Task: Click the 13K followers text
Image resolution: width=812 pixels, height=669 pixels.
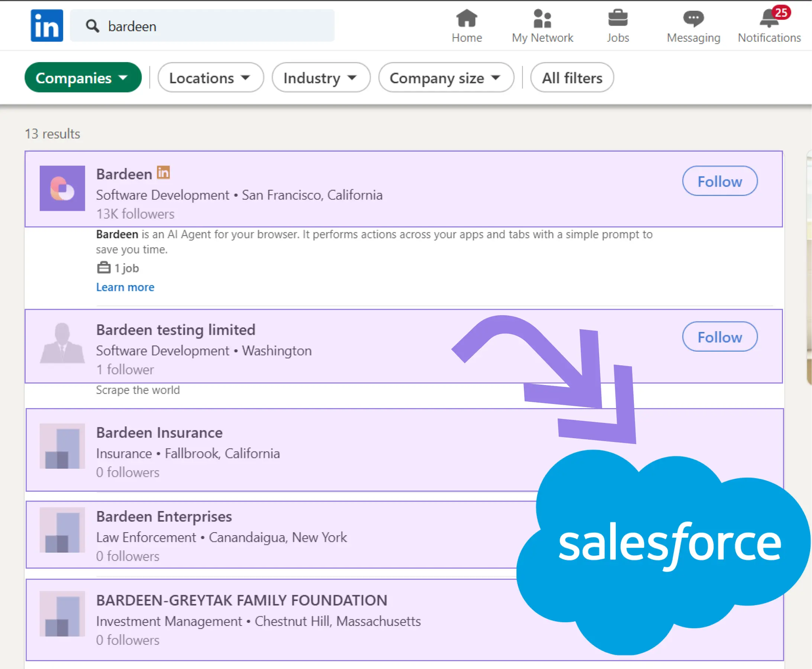Action: click(135, 214)
